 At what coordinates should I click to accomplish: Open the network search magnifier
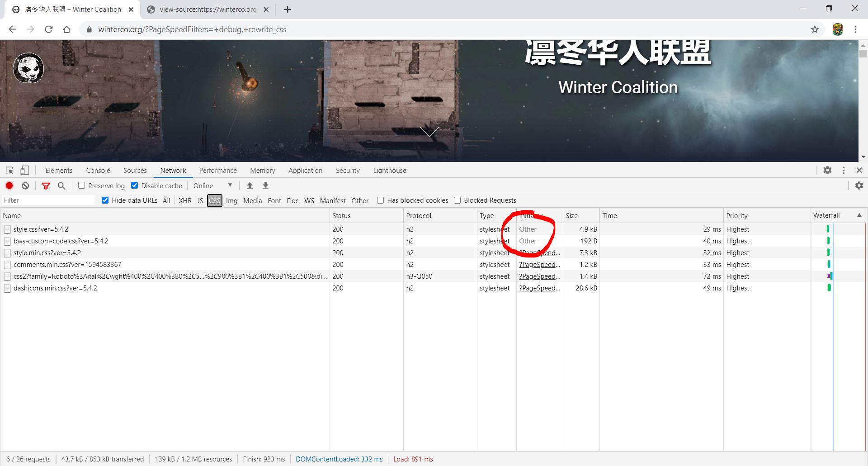click(61, 185)
